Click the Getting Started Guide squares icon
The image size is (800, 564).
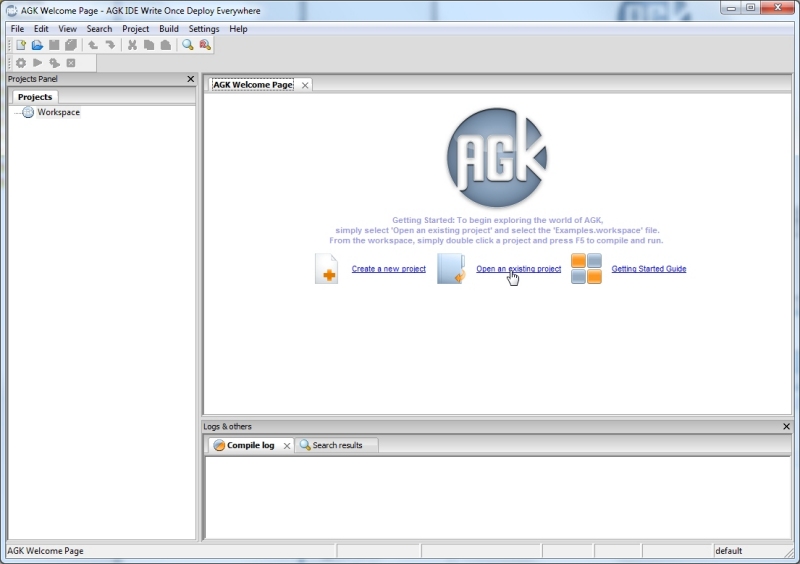click(586, 268)
